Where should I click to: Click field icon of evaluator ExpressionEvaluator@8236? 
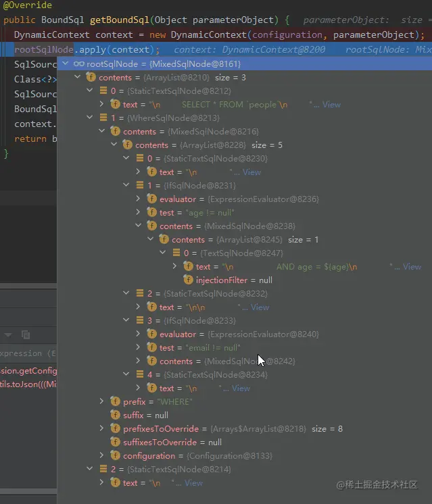152,199
